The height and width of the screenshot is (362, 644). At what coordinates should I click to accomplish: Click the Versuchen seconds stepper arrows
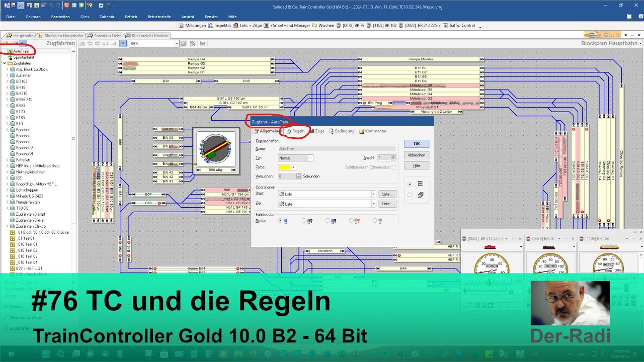tap(299, 176)
